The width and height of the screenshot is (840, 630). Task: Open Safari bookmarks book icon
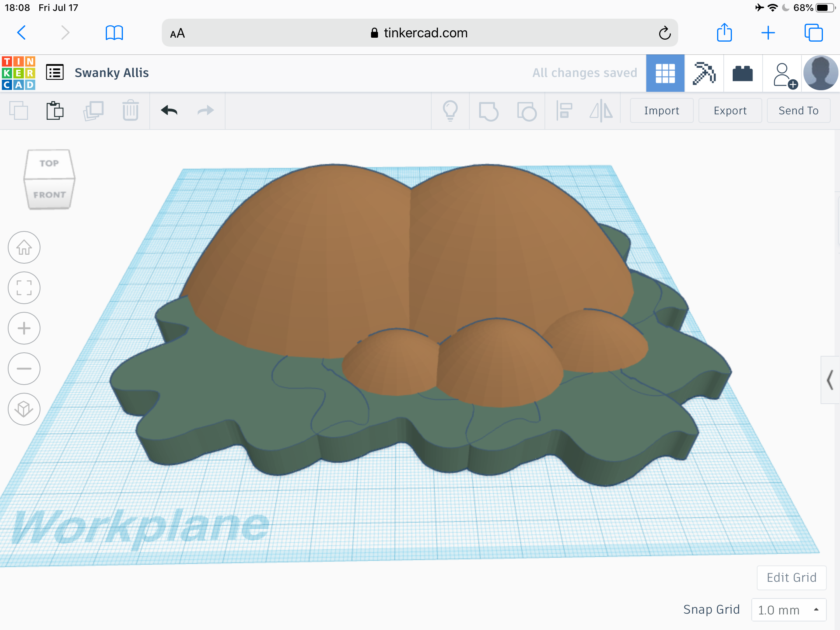(x=114, y=33)
